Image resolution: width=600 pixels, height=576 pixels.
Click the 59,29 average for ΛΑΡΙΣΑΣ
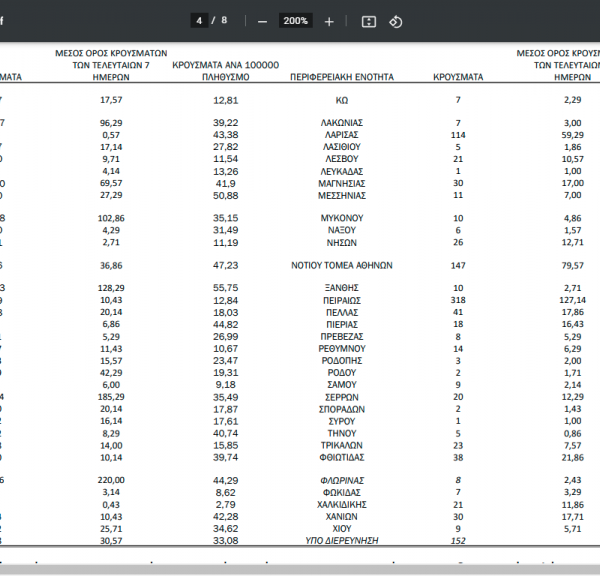pyautogui.click(x=573, y=135)
